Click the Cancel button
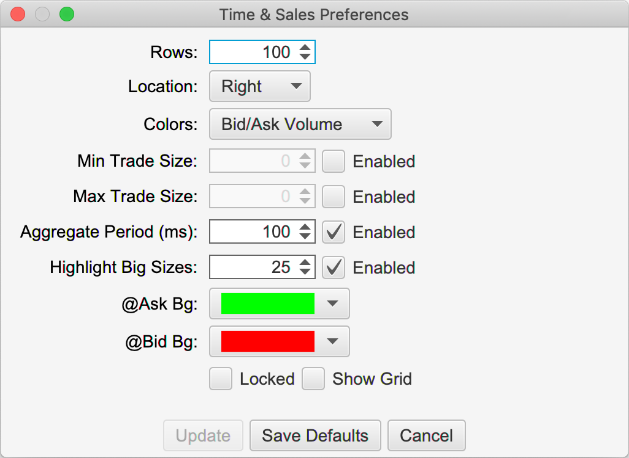This screenshot has width=629, height=458. (x=427, y=436)
